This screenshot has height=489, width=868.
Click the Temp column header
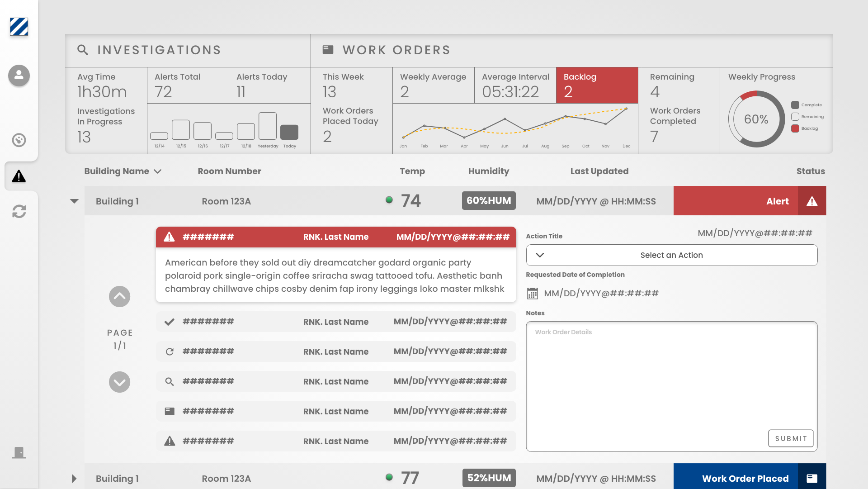point(412,171)
